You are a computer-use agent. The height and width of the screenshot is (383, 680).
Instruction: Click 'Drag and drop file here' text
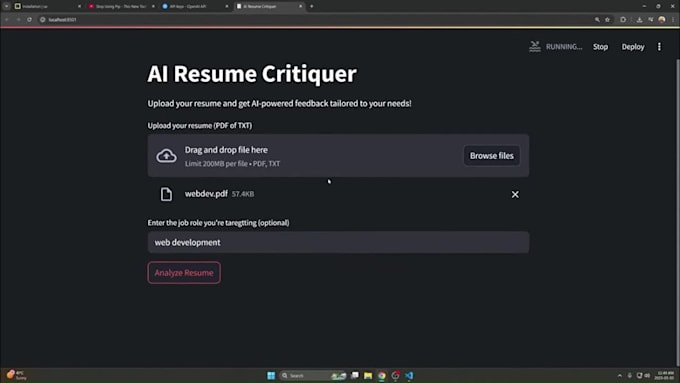click(x=226, y=150)
